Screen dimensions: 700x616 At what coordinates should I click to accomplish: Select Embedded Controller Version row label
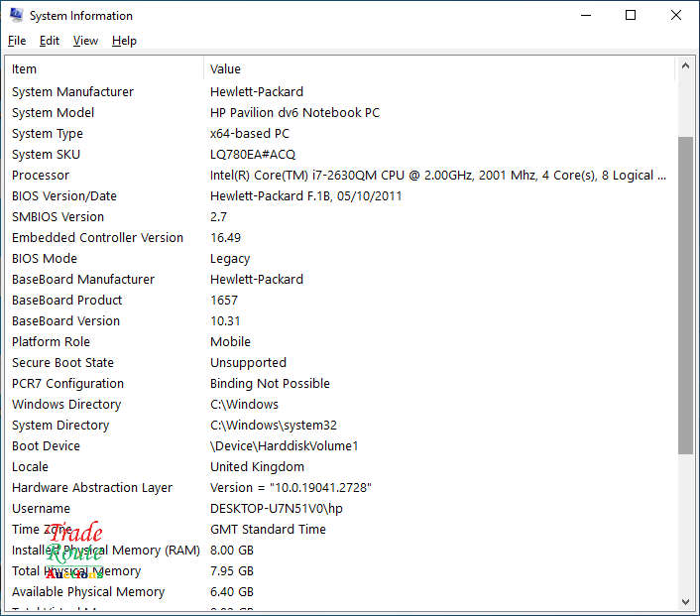click(x=98, y=238)
